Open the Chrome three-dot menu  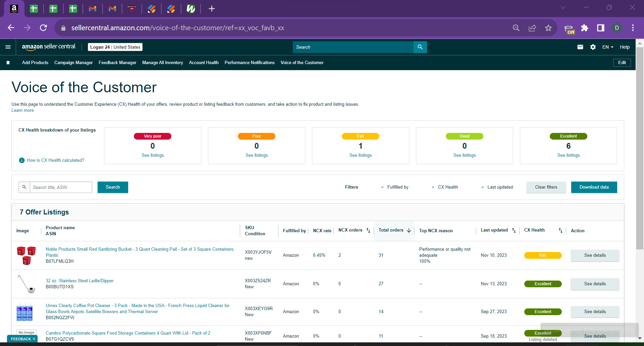coord(633,28)
